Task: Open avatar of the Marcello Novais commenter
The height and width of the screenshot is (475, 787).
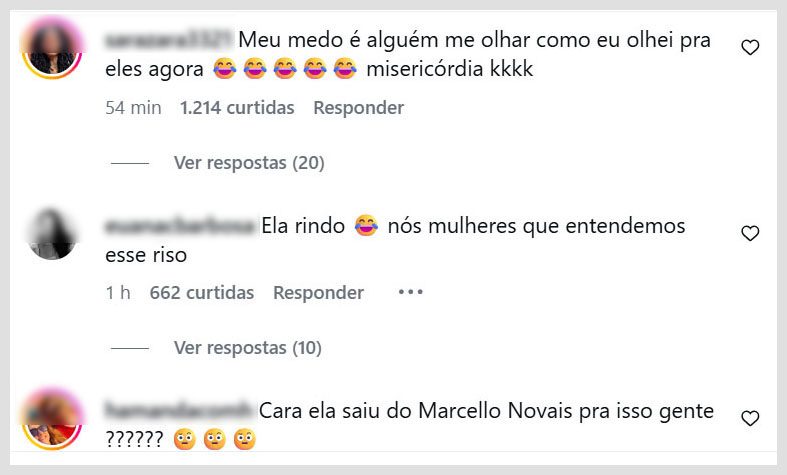Action: pos(53,419)
